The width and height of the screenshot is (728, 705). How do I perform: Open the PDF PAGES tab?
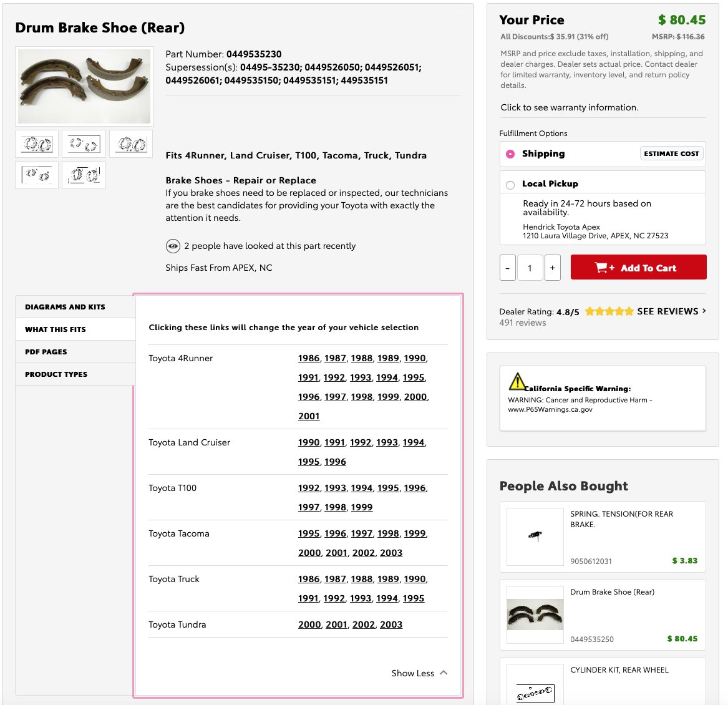click(75, 352)
